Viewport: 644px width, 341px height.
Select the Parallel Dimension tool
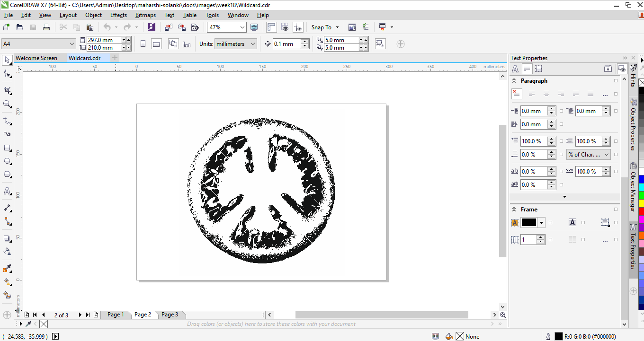7,208
